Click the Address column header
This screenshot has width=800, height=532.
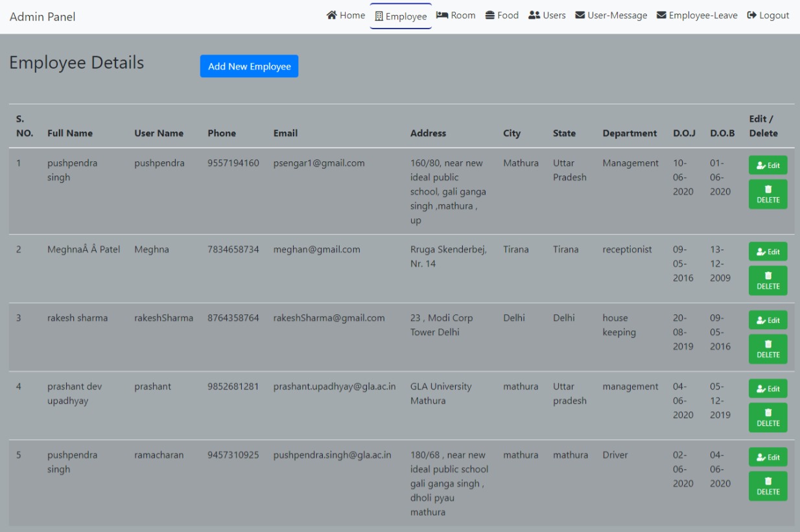[x=428, y=133]
